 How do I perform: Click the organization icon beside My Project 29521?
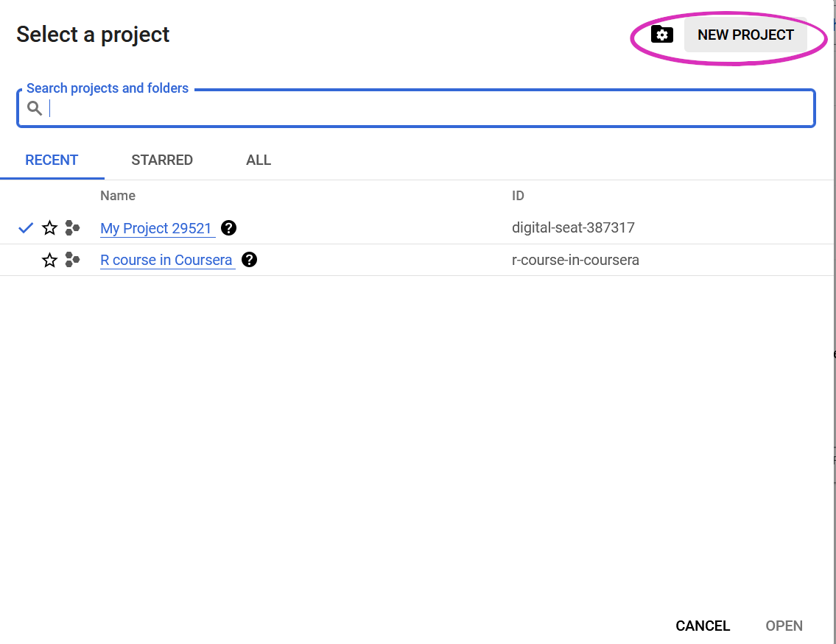[72, 227]
